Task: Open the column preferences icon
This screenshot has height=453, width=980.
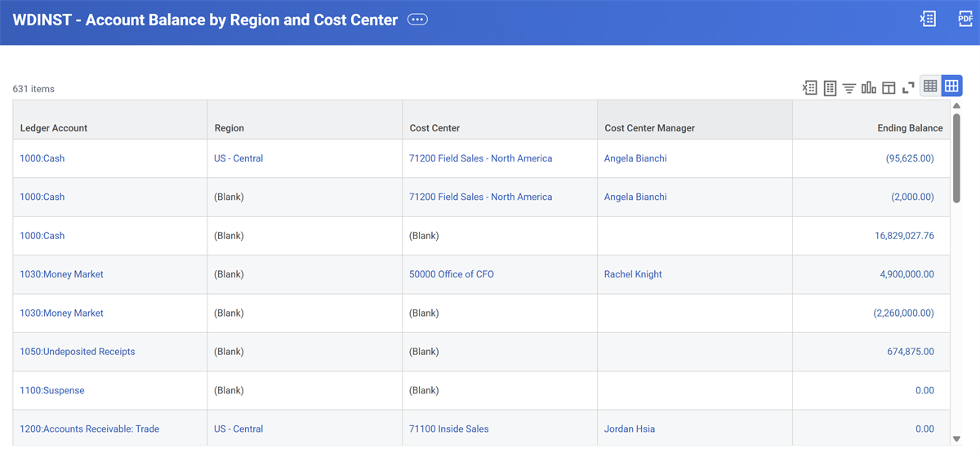Action: tap(889, 87)
